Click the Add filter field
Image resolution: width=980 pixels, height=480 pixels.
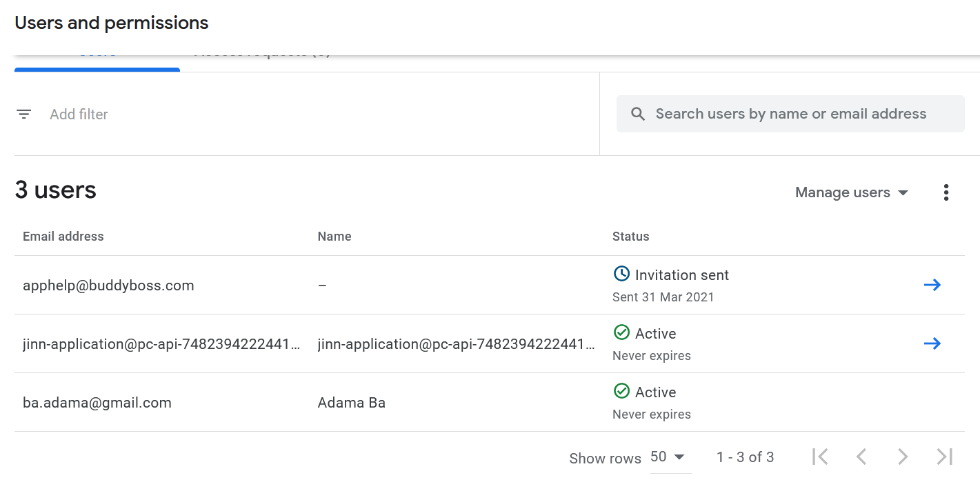pyautogui.click(x=79, y=114)
